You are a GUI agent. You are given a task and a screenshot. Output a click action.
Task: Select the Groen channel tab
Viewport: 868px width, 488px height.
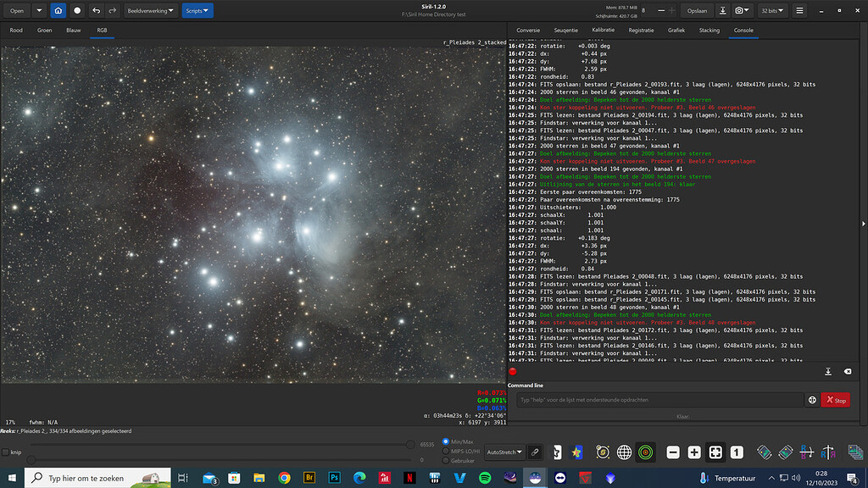point(44,30)
